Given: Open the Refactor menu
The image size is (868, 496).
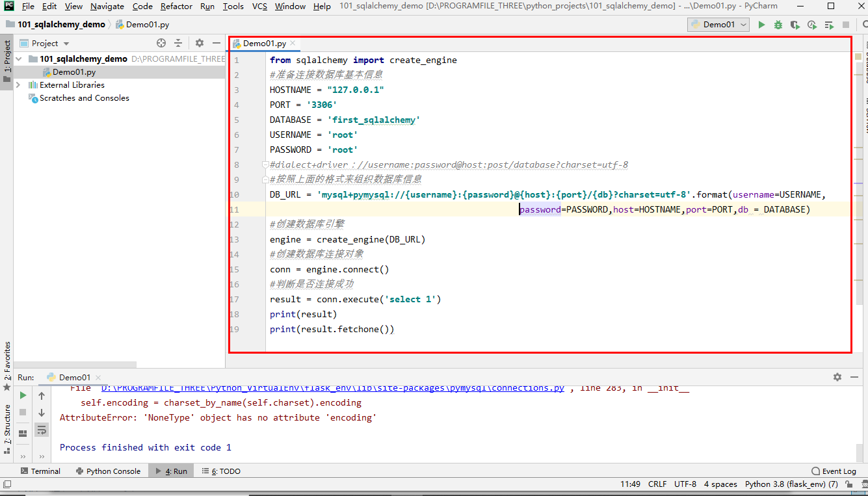Looking at the screenshot, I should (176, 6).
